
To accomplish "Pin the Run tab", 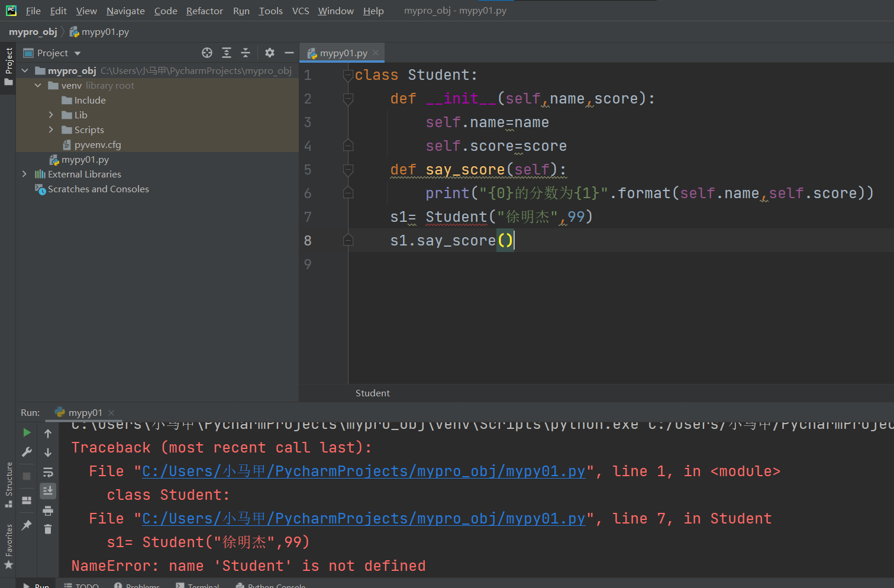I will (27, 525).
